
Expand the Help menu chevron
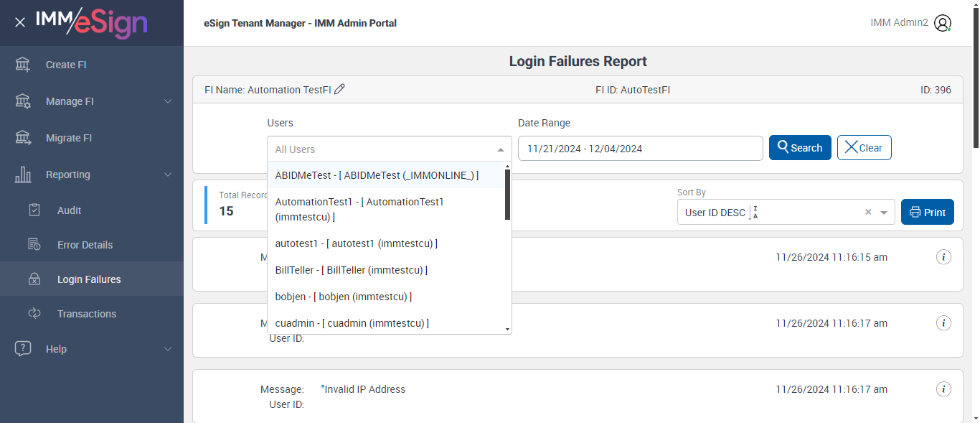168,349
